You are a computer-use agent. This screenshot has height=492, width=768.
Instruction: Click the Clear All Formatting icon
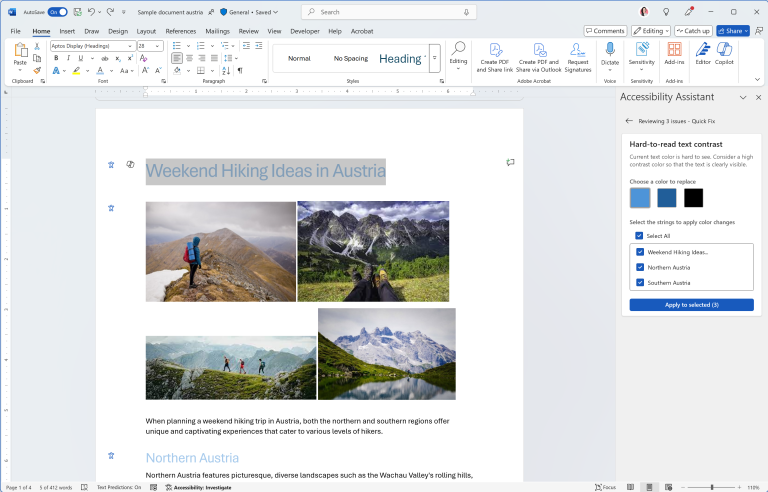(x=144, y=58)
